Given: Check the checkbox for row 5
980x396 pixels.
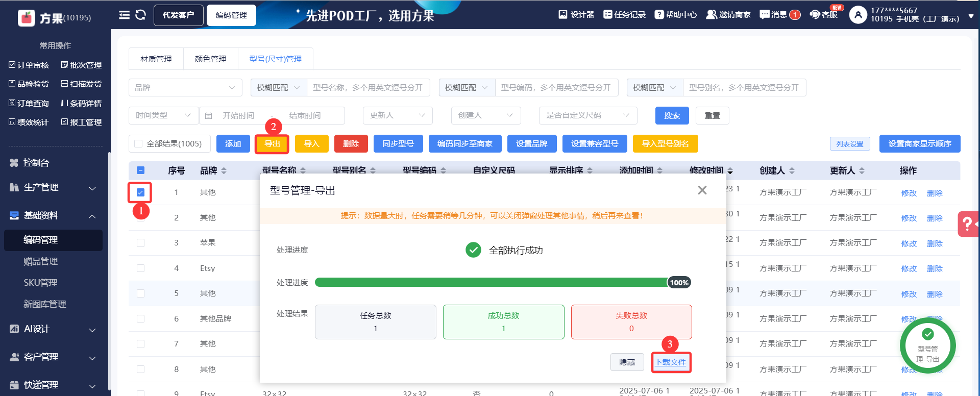Looking at the screenshot, I should pos(141,293).
